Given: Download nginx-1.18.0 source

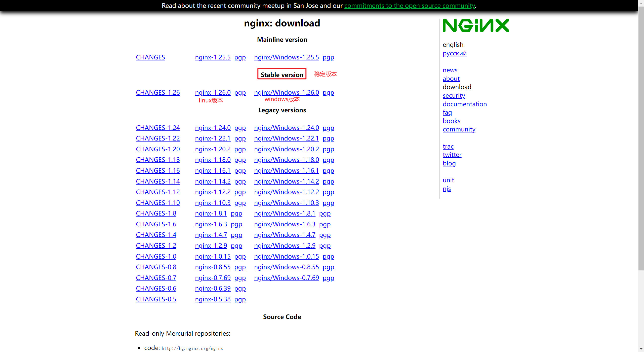Looking at the screenshot, I should pos(213,160).
